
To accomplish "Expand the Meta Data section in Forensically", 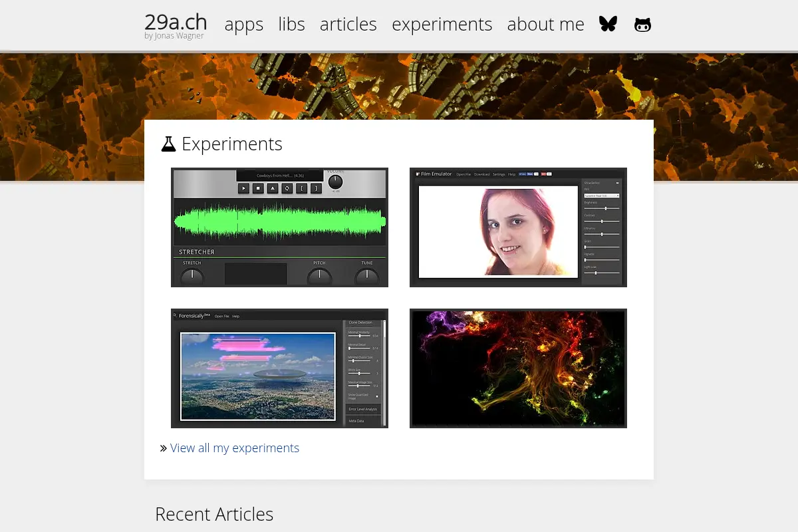I will [363, 421].
